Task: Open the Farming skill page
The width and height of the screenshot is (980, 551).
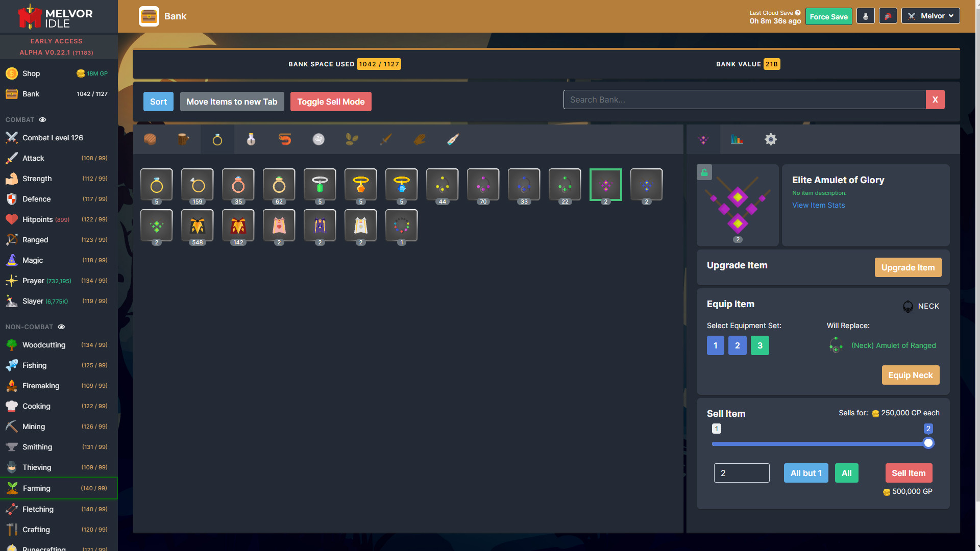Action: 36,487
